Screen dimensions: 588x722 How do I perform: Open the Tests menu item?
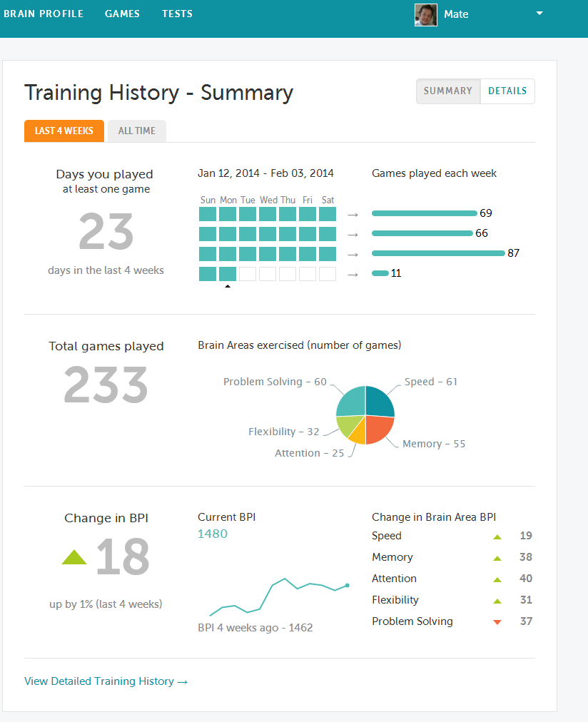177,14
